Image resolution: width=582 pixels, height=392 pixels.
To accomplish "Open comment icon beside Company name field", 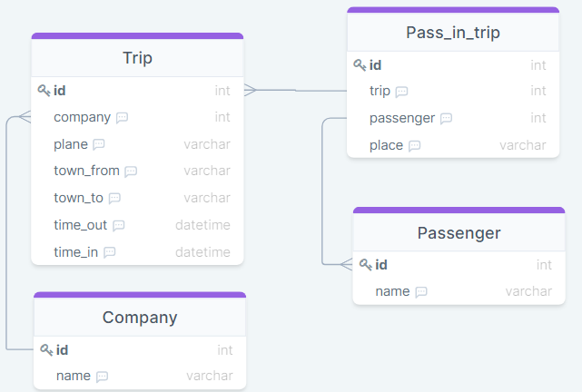I will point(102,377).
